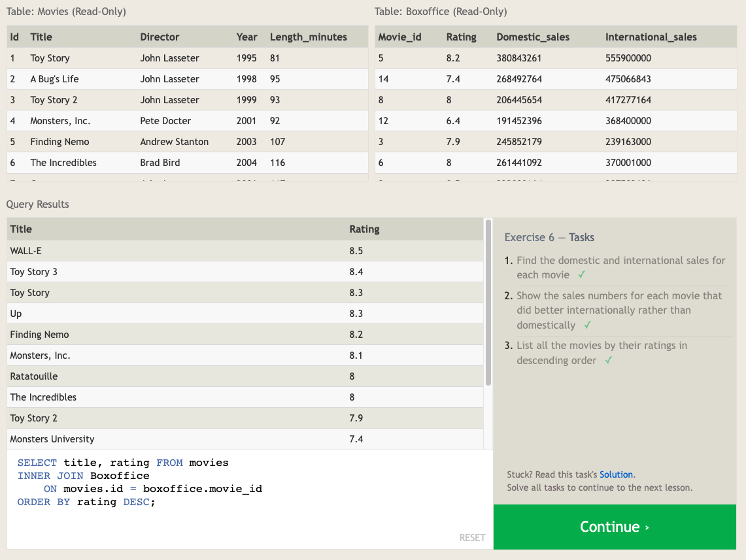Click task 3 about ratings descending order
The width and height of the screenshot is (746, 560).
[602, 353]
